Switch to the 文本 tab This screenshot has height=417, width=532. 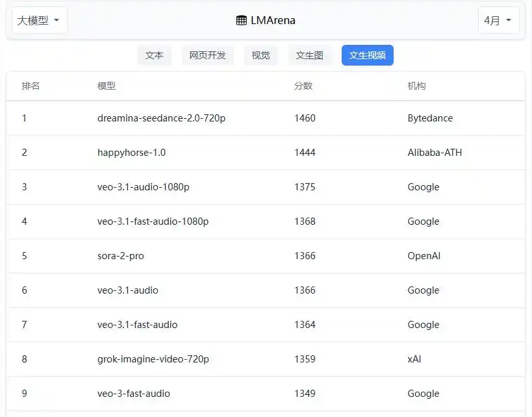(155, 55)
